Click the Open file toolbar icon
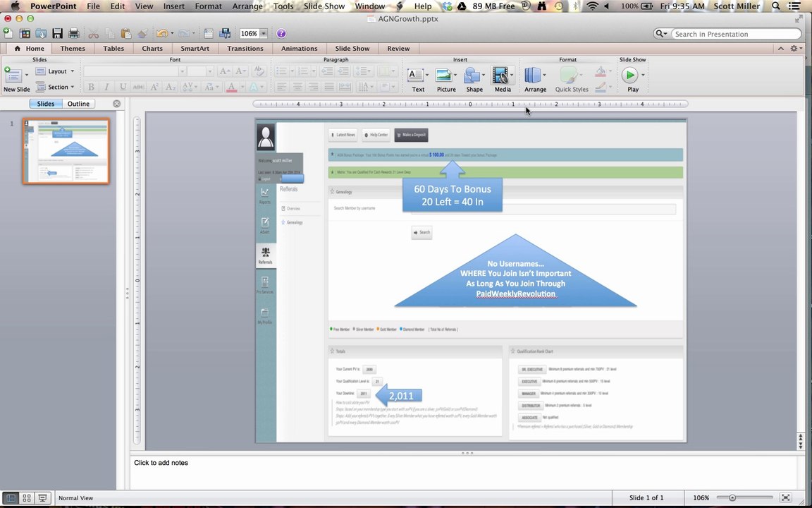This screenshot has height=508, width=812. click(x=41, y=33)
